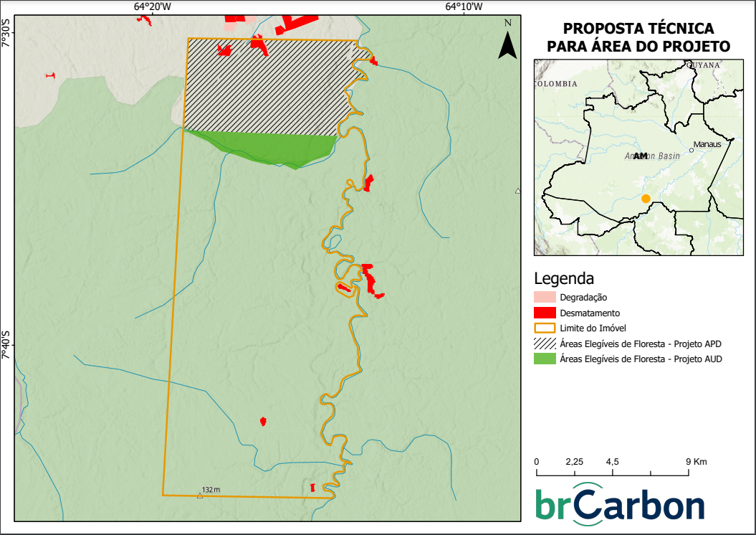This screenshot has width=756, height=535.
Task: Click the 132 m elevation triangle marker
Action: point(200,496)
